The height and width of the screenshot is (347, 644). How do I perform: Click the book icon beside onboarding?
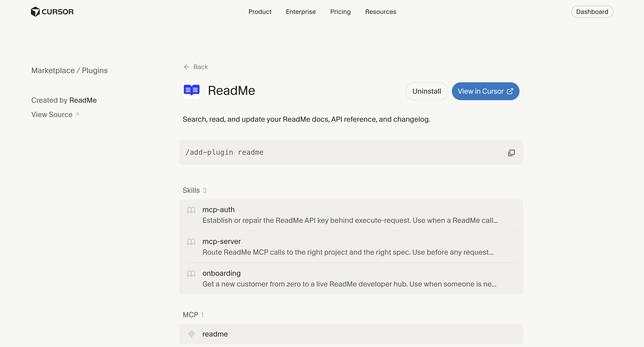[x=191, y=273]
